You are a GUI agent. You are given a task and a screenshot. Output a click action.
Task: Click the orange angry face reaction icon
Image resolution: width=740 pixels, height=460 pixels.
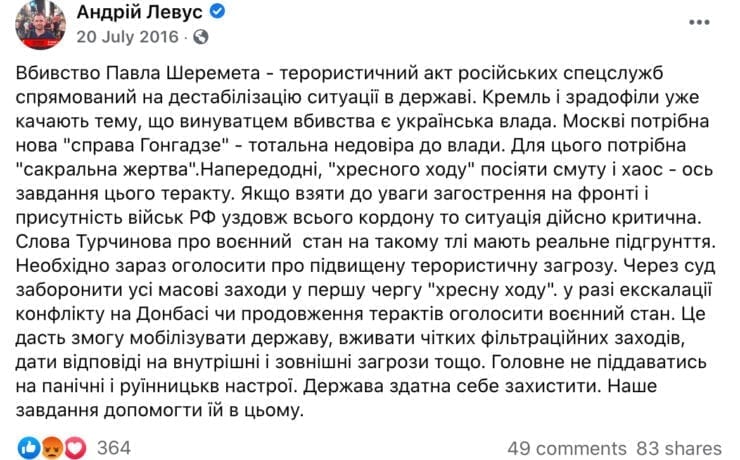[x=52, y=447]
